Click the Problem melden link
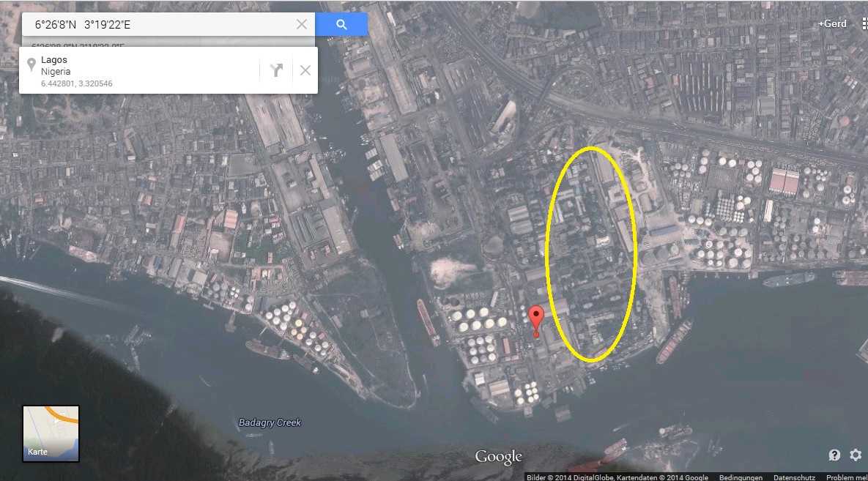The height and width of the screenshot is (481, 868). [846, 477]
